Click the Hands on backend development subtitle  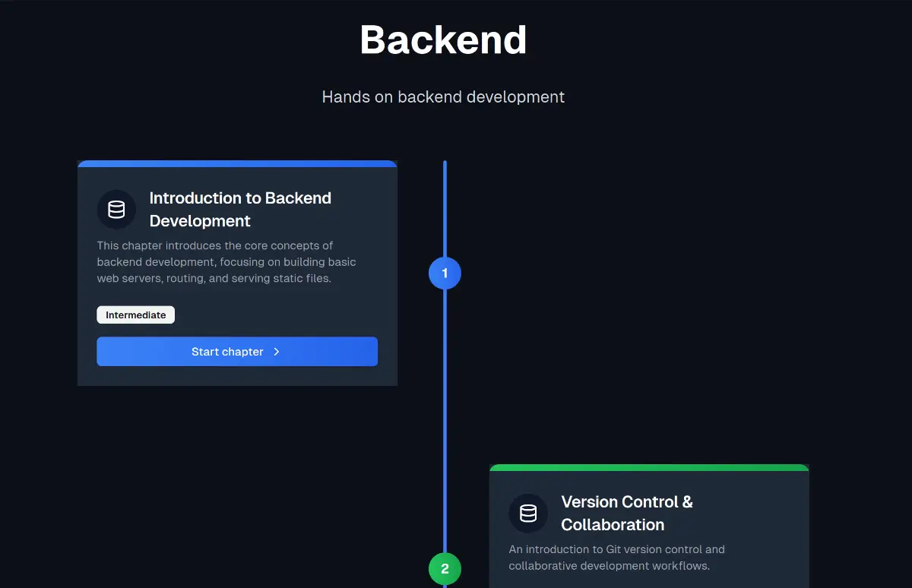[x=443, y=97]
